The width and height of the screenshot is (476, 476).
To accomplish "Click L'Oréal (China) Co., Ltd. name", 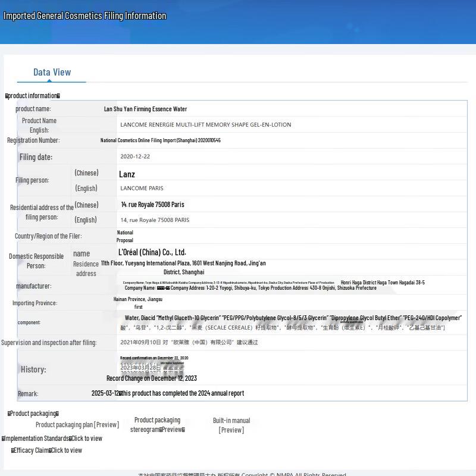I will point(152,252).
